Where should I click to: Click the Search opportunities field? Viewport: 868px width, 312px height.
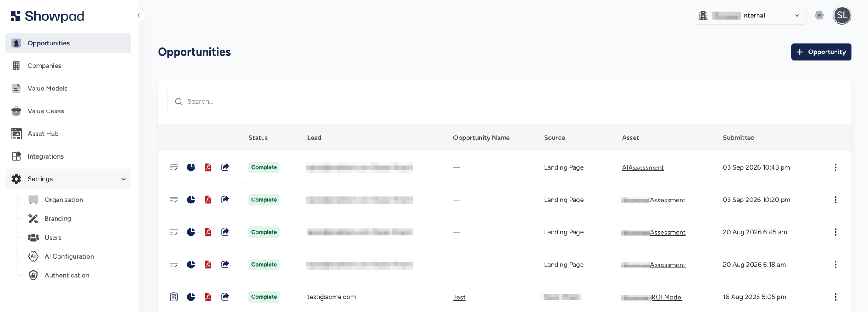tap(507, 101)
